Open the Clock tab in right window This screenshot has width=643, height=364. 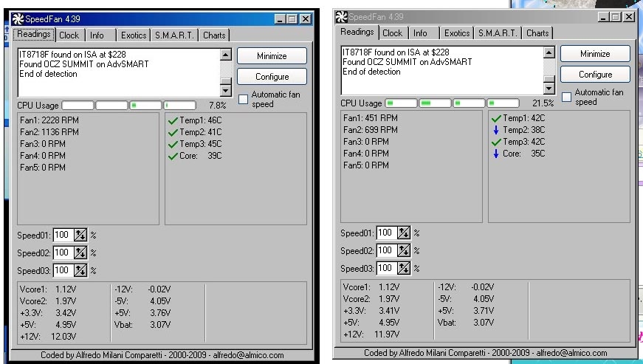point(393,33)
